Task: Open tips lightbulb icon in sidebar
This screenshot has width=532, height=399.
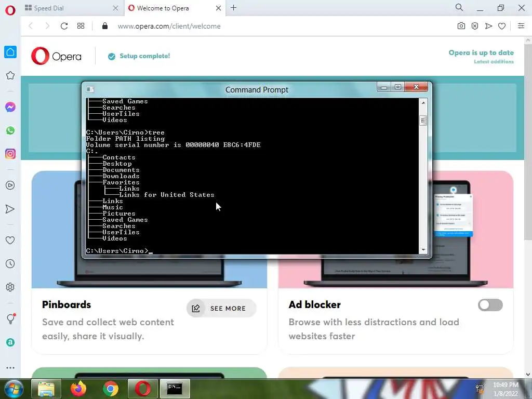Action: point(11,318)
